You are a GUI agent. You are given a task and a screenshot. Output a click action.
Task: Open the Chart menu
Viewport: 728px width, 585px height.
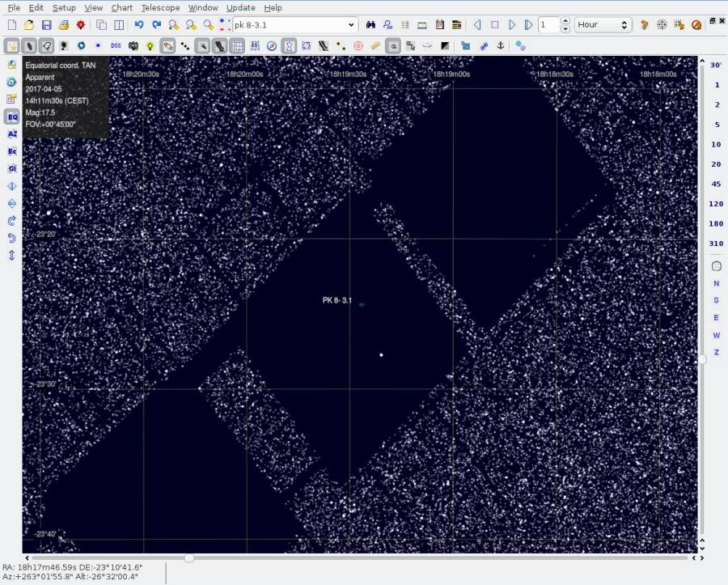(x=121, y=8)
